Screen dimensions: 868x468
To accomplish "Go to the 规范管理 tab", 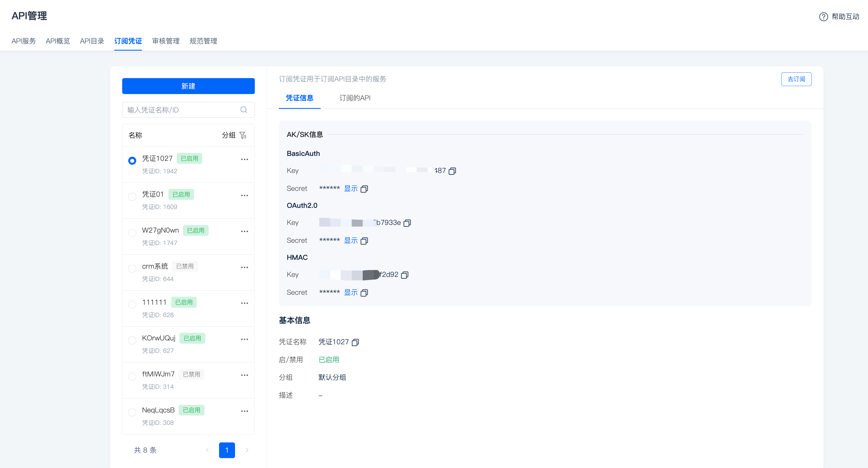I will [203, 41].
